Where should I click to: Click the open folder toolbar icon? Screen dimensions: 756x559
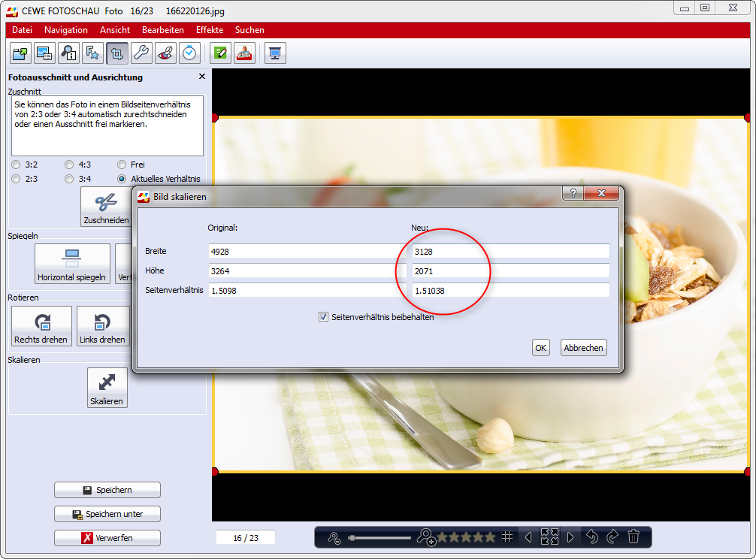pos(20,53)
